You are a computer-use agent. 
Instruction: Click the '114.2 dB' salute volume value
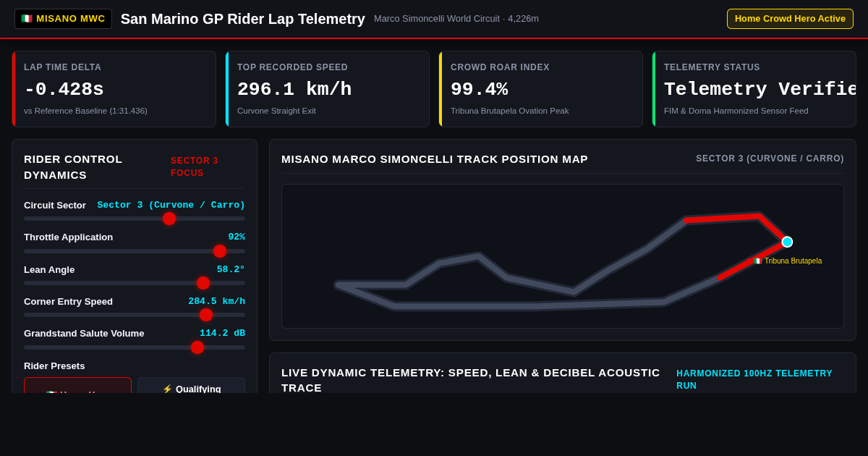tap(222, 333)
